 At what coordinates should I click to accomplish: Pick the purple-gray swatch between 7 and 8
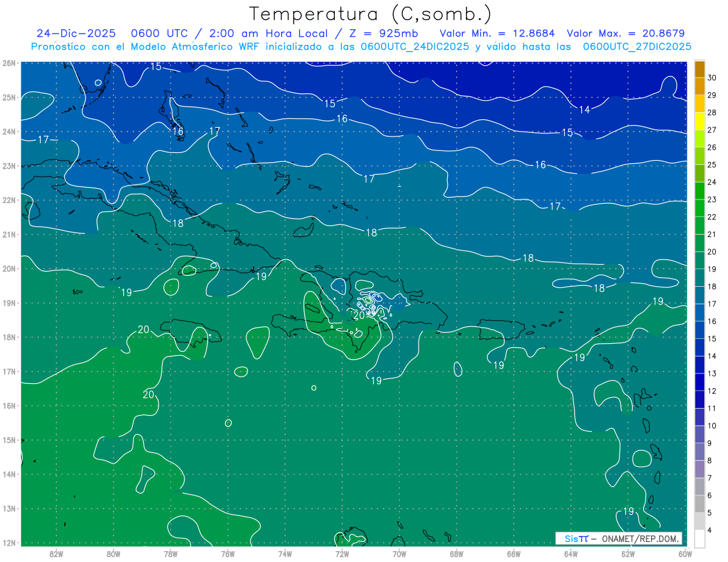[699, 469]
